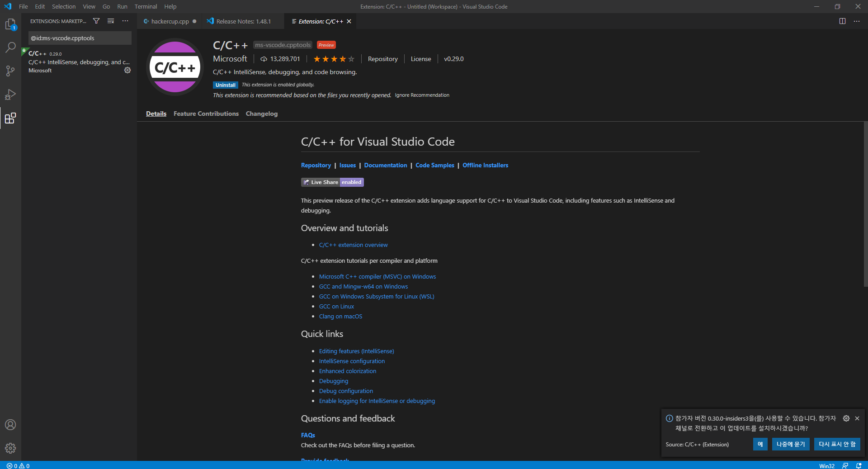Open Clang on macOS link
868x469 pixels.
(x=340, y=316)
